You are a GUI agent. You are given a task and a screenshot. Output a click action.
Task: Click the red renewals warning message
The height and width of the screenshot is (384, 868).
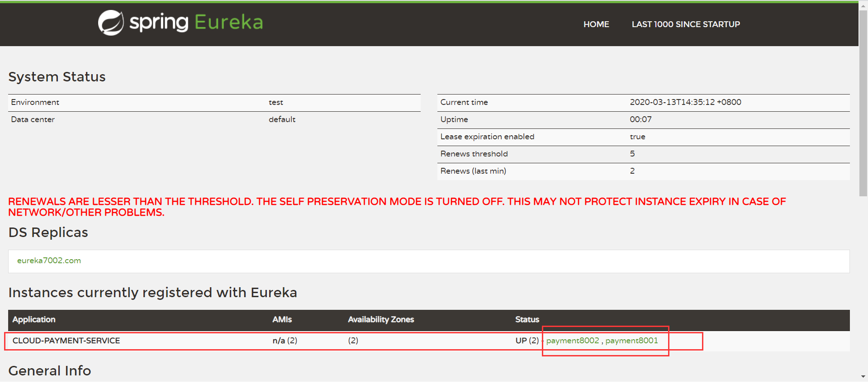coord(397,207)
